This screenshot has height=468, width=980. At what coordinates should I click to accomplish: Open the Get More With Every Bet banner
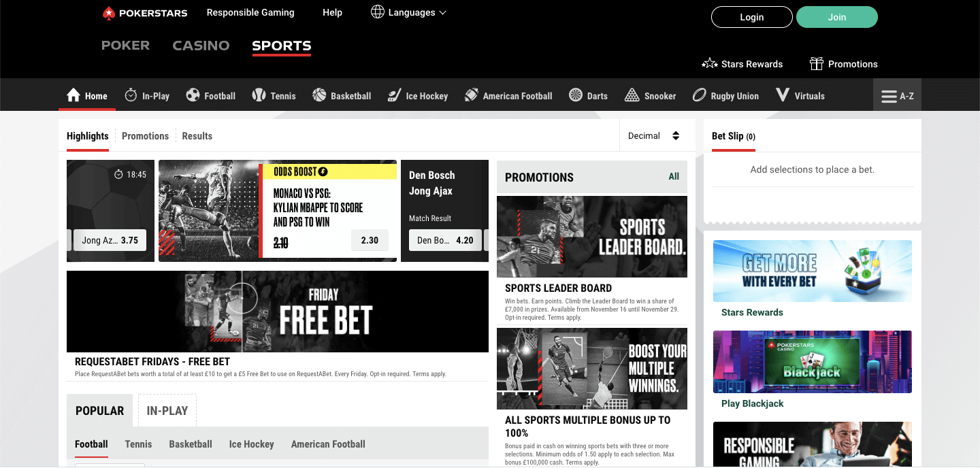coord(813,271)
